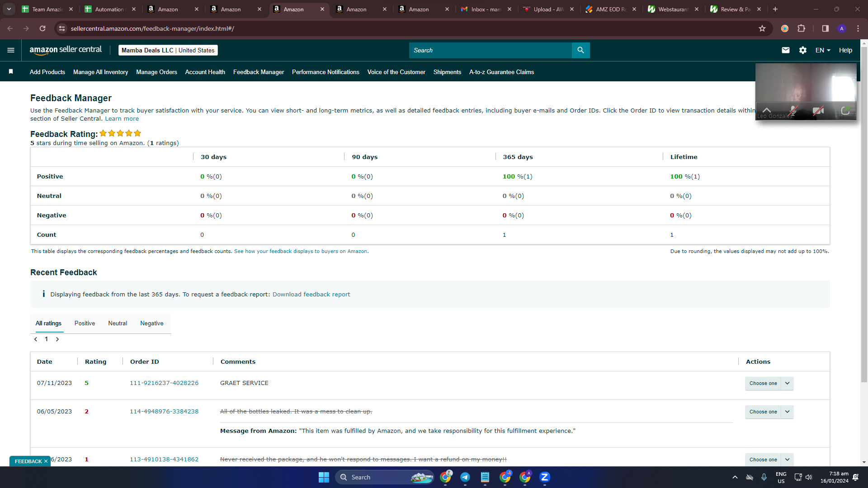Screen dimensions: 868x488
Task: Open Choose one dropdown for never received feedback
Action: (769, 460)
